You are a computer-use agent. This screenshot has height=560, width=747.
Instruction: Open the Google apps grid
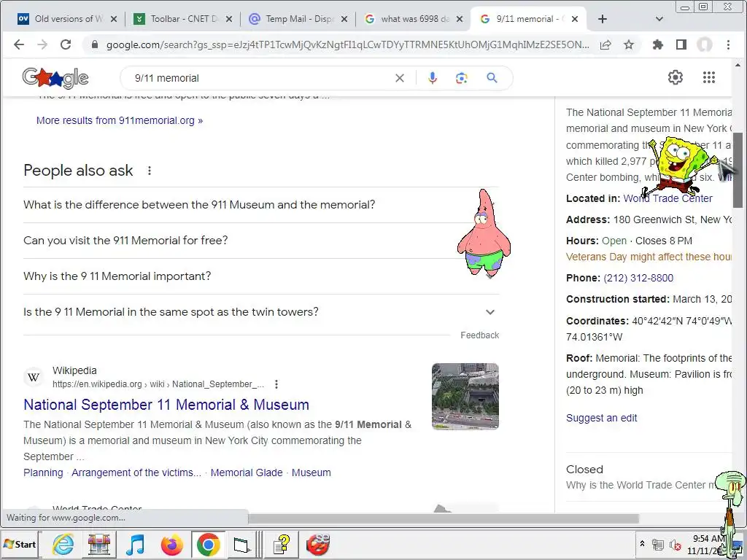click(x=709, y=77)
